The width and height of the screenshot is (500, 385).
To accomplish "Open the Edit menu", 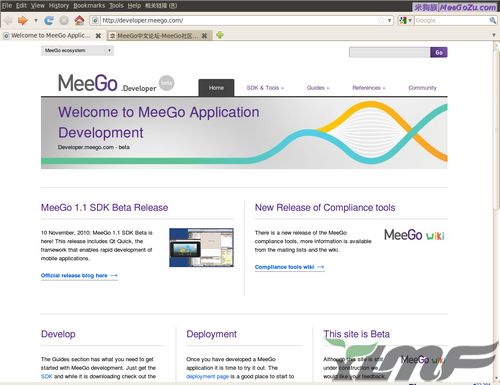I will (21, 6).
